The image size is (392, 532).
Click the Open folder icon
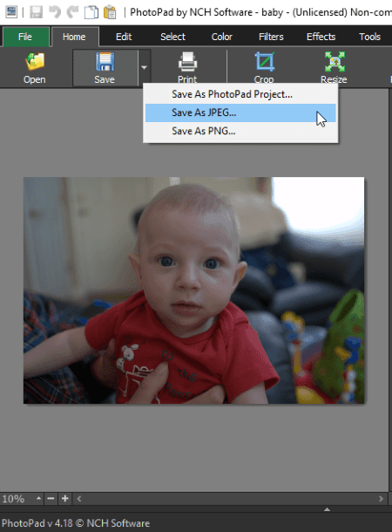point(35,61)
